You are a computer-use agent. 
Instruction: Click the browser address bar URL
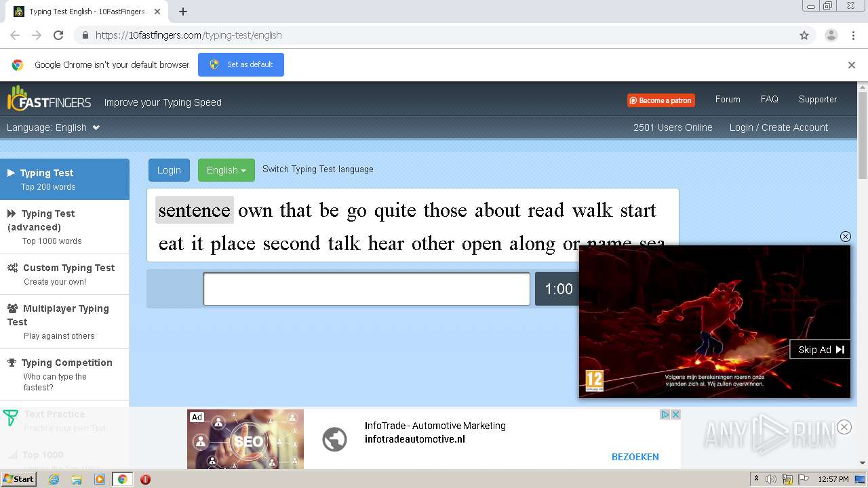[x=189, y=35]
